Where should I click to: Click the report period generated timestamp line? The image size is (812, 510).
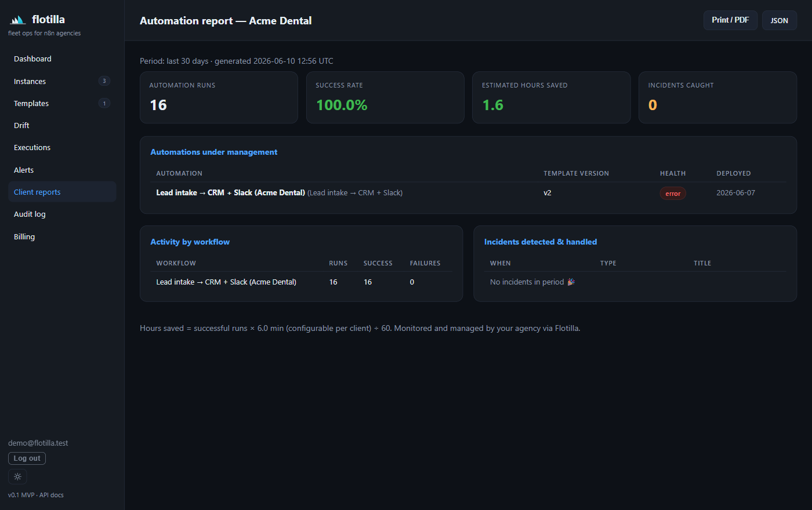237,61
